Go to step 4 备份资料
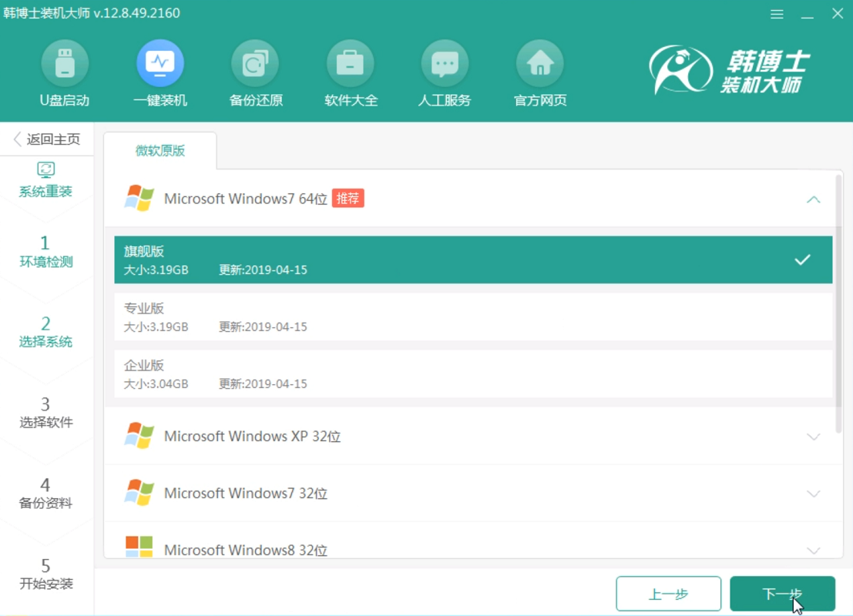This screenshot has height=616, width=853. tap(45, 493)
